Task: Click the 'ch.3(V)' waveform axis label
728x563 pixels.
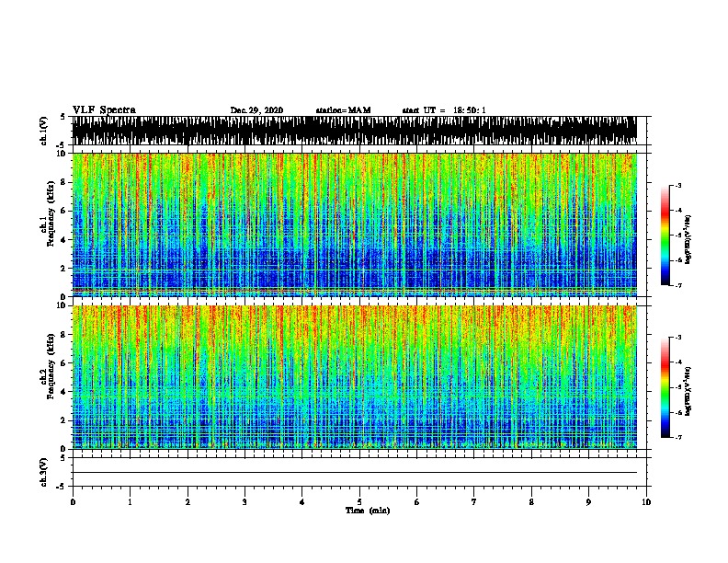Action: (44, 472)
